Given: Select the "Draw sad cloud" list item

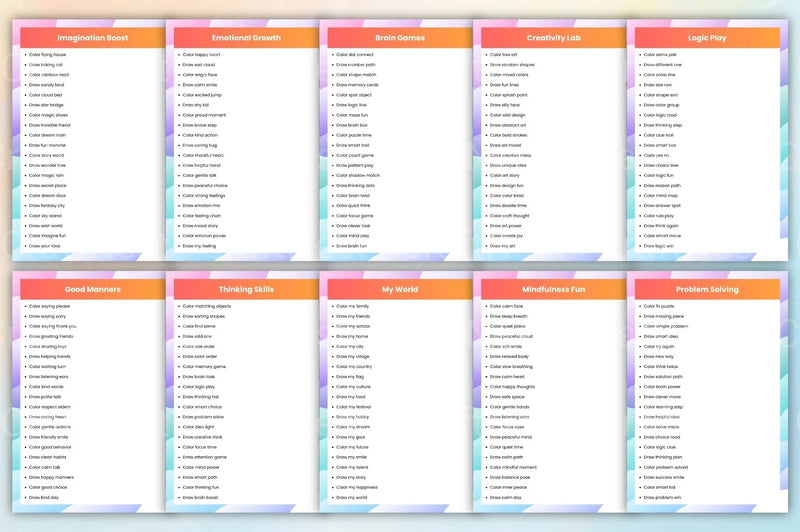Looking at the screenshot, I should pyautogui.click(x=199, y=65).
